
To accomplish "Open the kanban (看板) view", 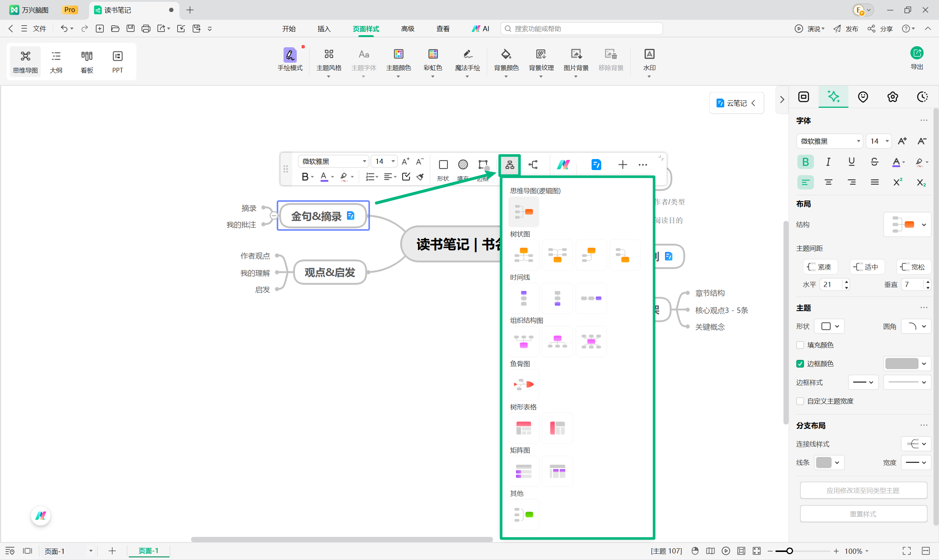I will (87, 62).
